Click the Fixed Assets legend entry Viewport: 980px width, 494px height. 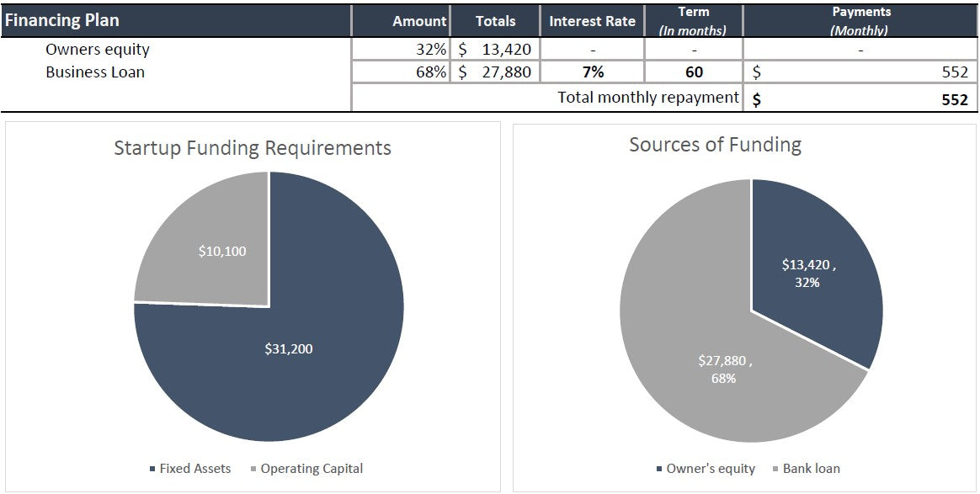[189, 469]
